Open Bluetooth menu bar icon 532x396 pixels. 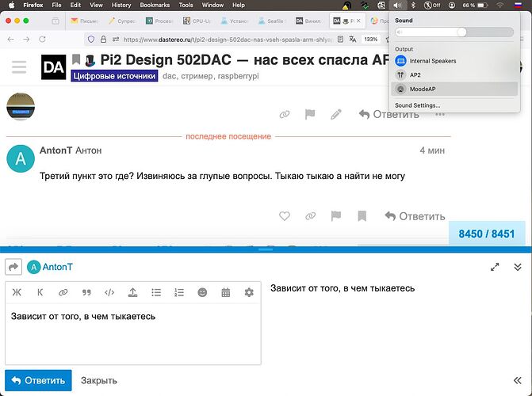click(x=413, y=5)
